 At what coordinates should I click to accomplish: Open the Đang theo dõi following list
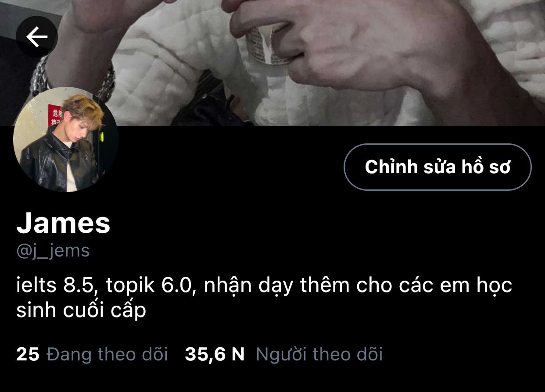[x=107, y=354]
